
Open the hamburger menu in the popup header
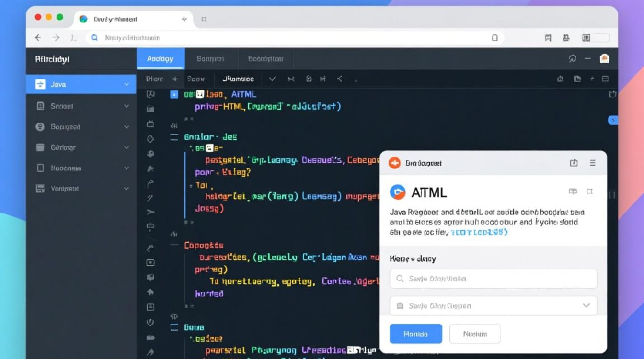click(x=593, y=163)
